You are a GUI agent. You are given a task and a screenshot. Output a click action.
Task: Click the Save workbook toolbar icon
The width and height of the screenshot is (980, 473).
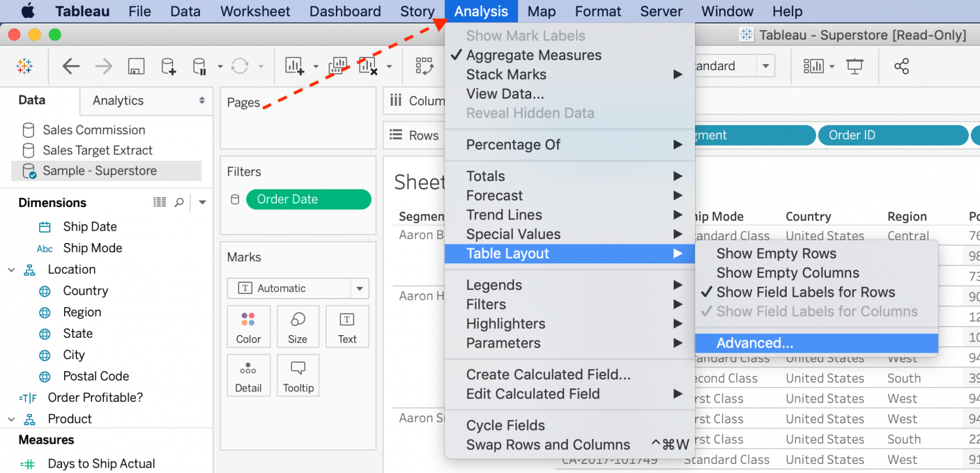point(136,66)
